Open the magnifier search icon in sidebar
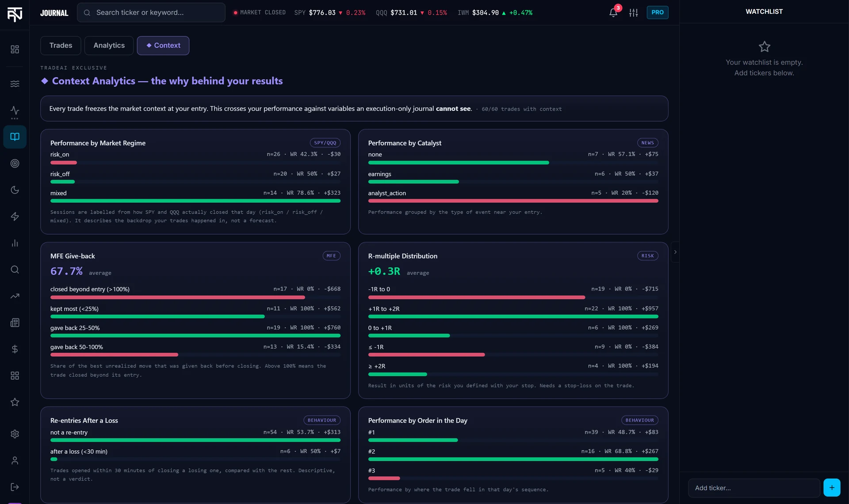Screen dimensions: 849x504 tap(15, 270)
